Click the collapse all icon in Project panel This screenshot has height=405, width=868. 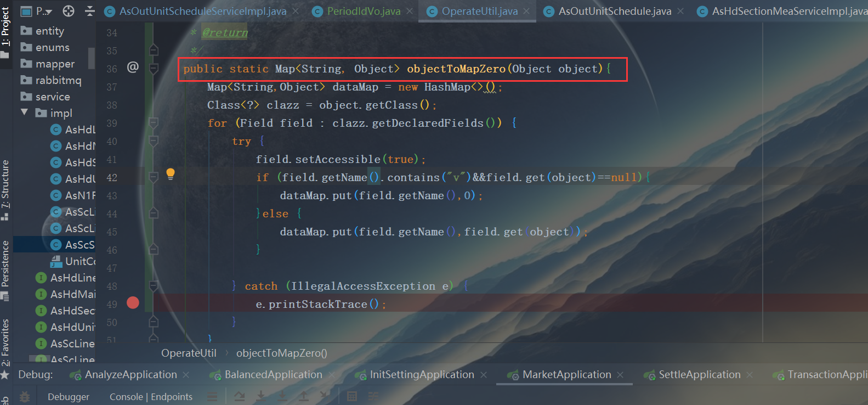[x=90, y=11]
